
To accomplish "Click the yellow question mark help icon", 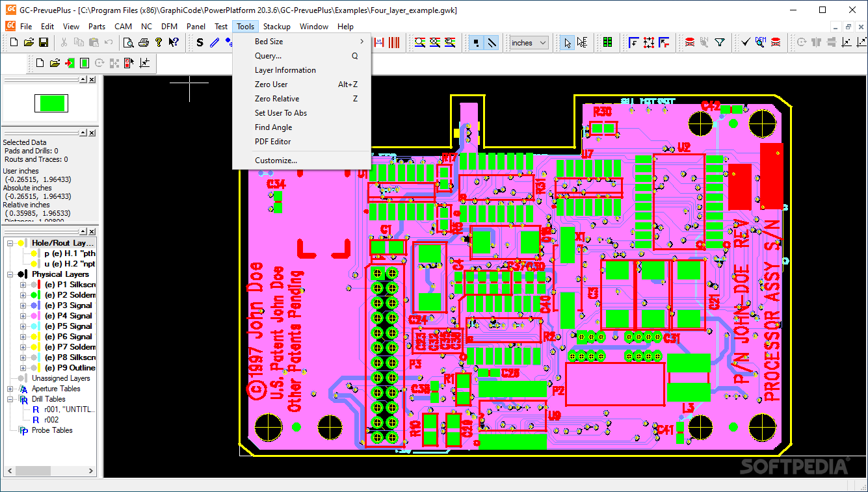I will click(x=159, y=42).
